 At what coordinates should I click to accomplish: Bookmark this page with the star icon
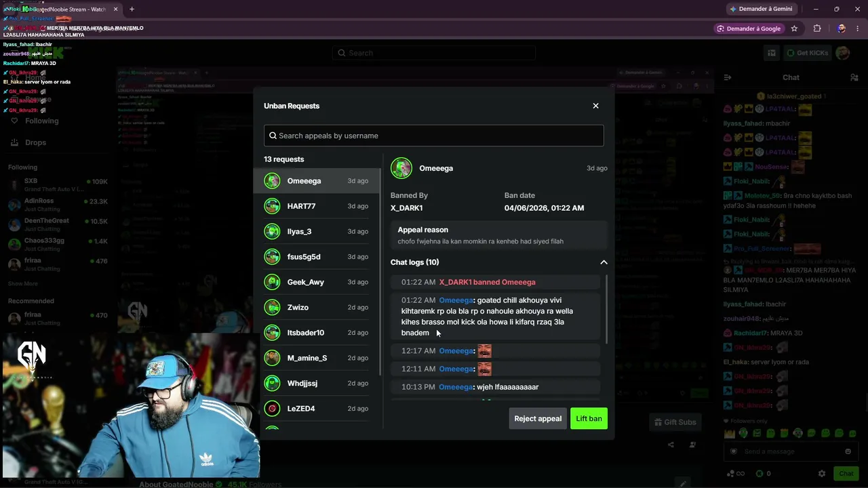coord(794,28)
